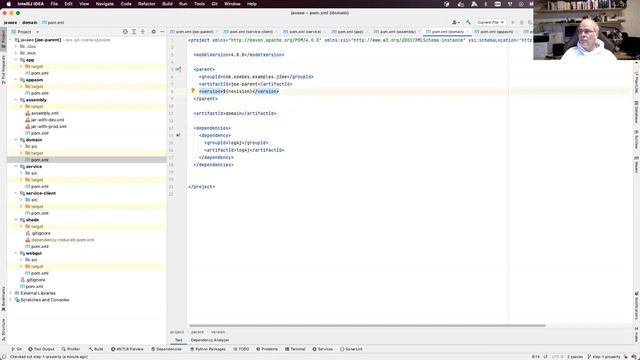Select assembly.xml in the project tree
The height and width of the screenshot is (360, 640).
coord(44,113)
